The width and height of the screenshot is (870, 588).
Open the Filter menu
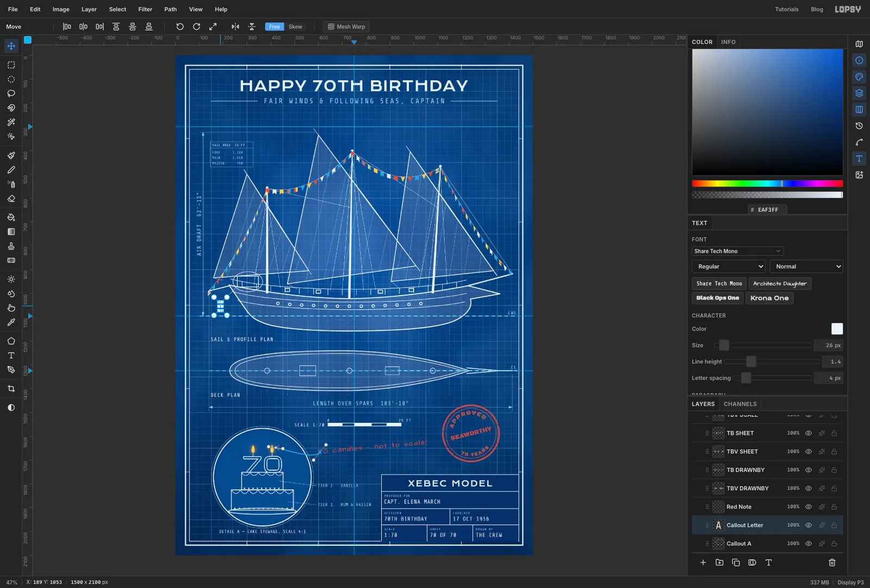coord(145,9)
